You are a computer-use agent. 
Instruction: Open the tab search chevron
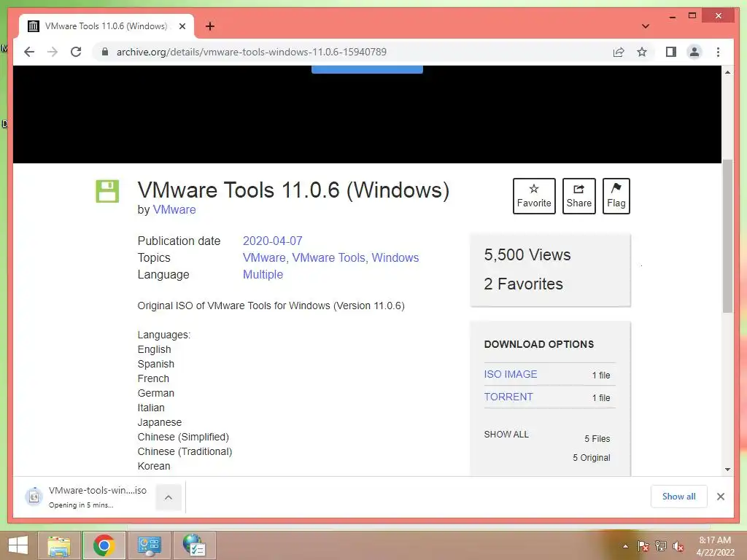645,26
